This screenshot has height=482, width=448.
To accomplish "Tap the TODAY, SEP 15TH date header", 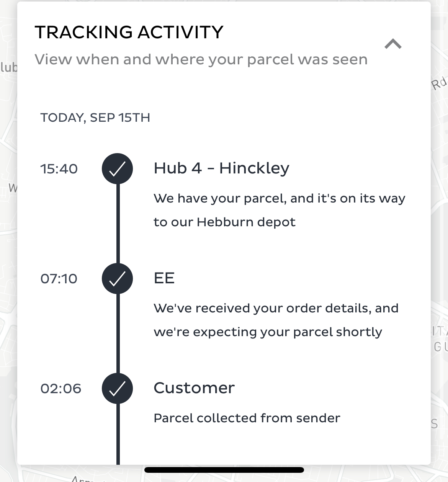I will pos(95,118).
